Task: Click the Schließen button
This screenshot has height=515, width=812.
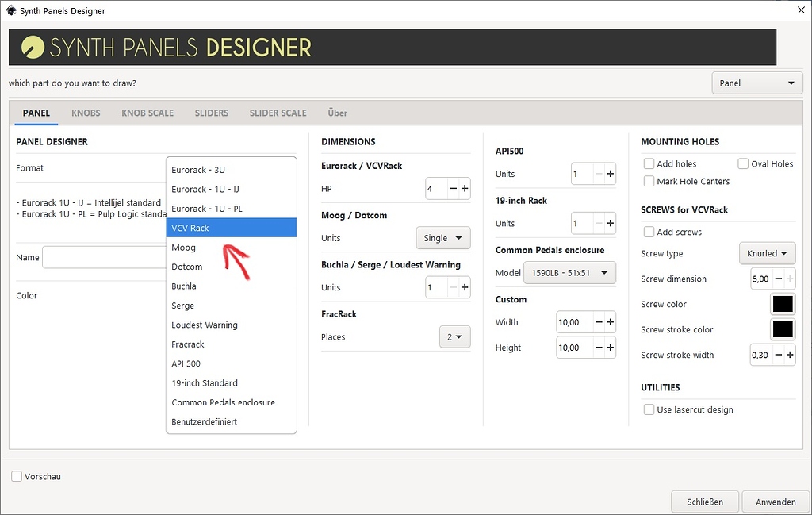Action: click(704, 502)
